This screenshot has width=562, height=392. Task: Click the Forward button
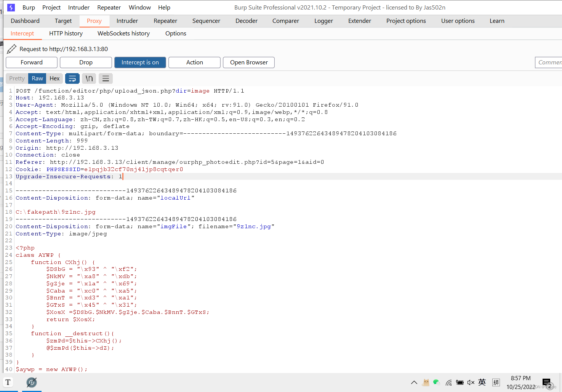click(x=32, y=62)
